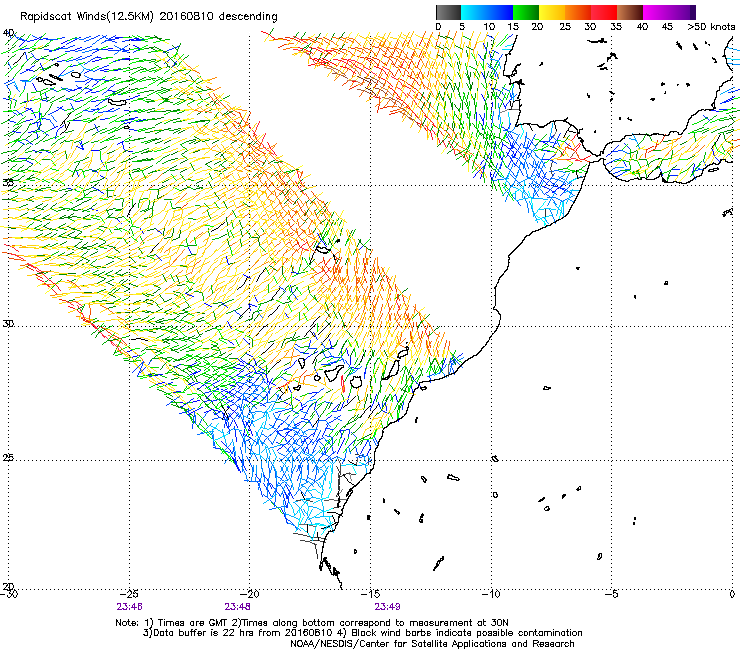Click the date '20160810' in the title
This screenshot has width=740, height=650.
[186, 17]
